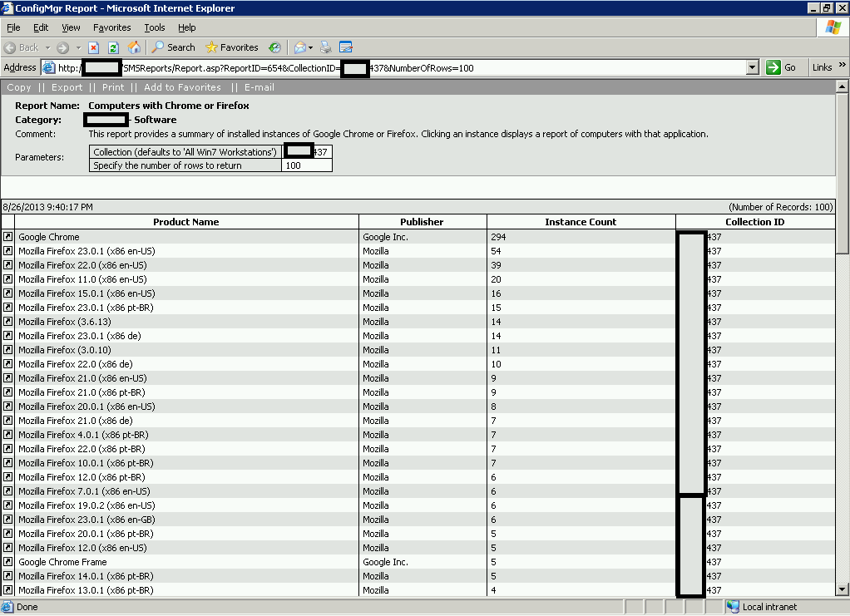This screenshot has height=616, width=850.
Task: Open the Search pane
Action: point(173,47)
